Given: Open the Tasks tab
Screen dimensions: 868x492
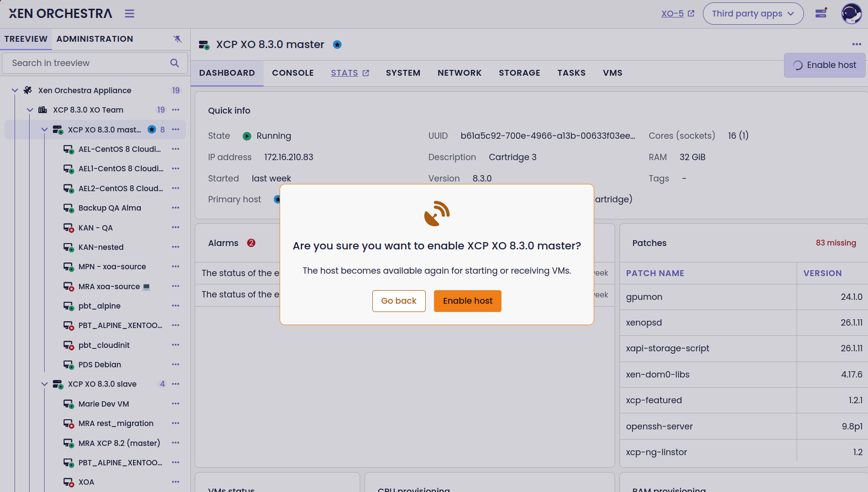Looking at the screenshot, I should point(571,73).
